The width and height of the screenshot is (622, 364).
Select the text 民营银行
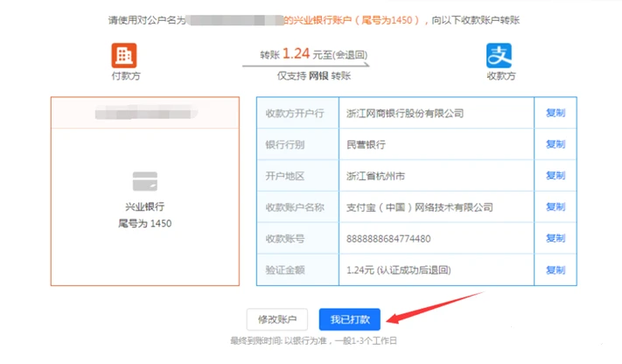coord(366,145)
